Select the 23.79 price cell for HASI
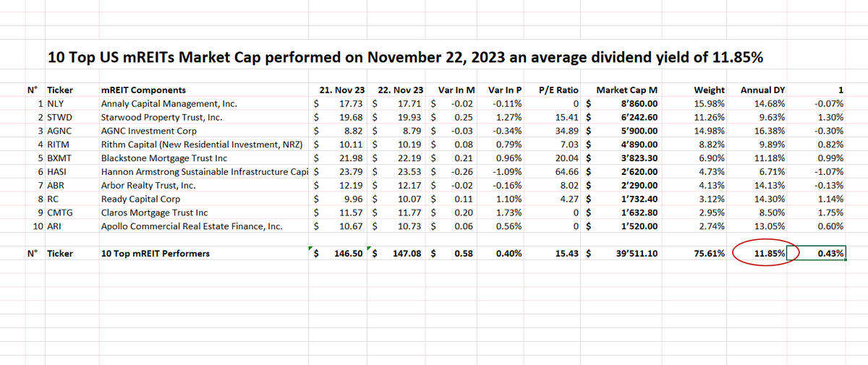This screenshot has height=365, width=868. pyautogui.click(x=352, y=171)
